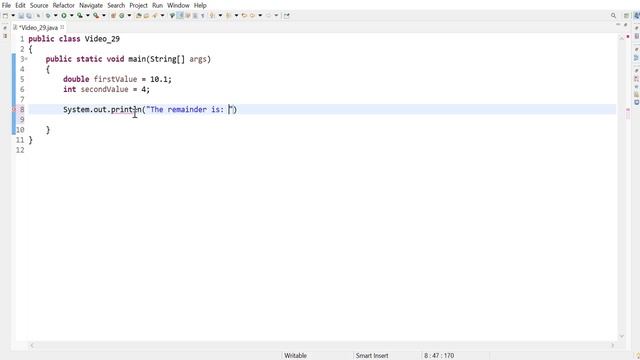Click the firstValue variable on line 5
The height and width of the screenshot is (360, 640).
click(116, 79)
